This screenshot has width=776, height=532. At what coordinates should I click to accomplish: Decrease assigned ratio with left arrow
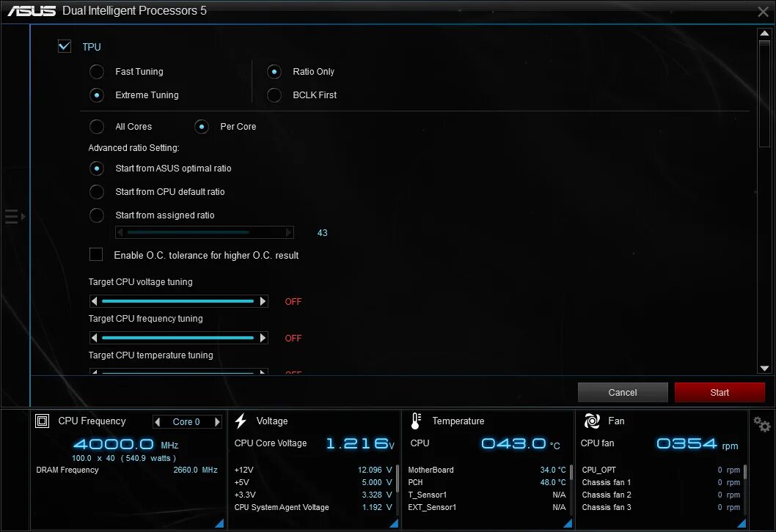click(120, 232)
